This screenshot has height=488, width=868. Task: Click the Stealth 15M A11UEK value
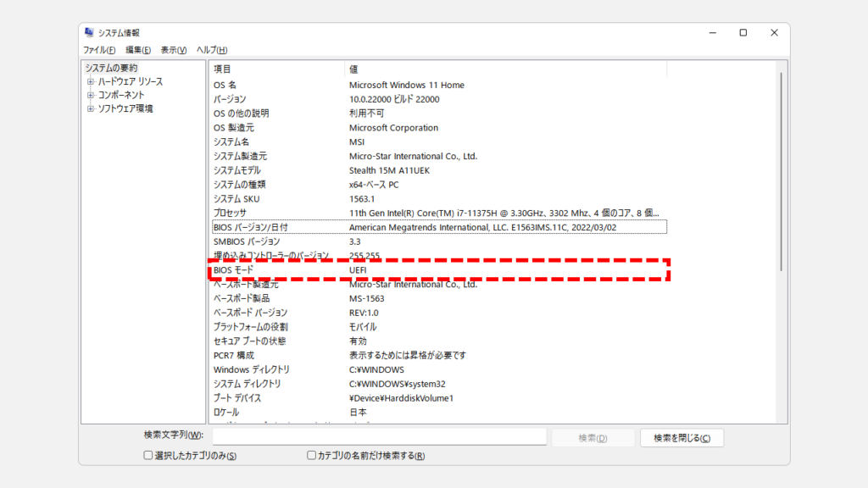coord(389,170)
